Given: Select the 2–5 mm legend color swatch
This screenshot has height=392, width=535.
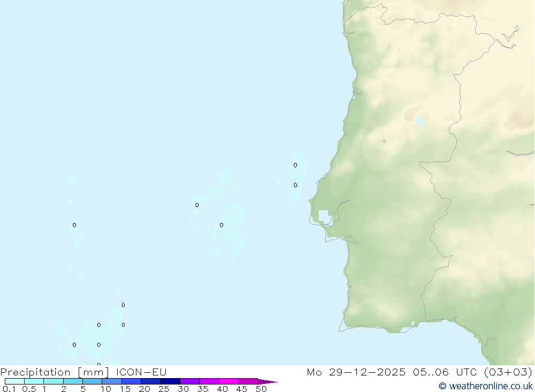Looking at the screenshot, I should click(x=73, y=381).
